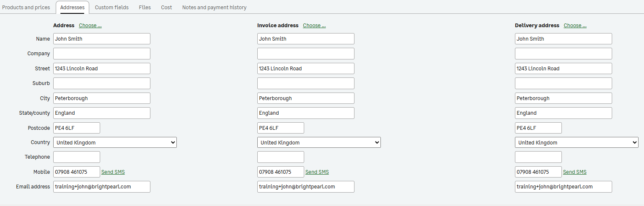Image resolution: width=644 pixels, height=206 pixels.
Task: Edit the Postcode field under Invoice address
Action: 281,128
